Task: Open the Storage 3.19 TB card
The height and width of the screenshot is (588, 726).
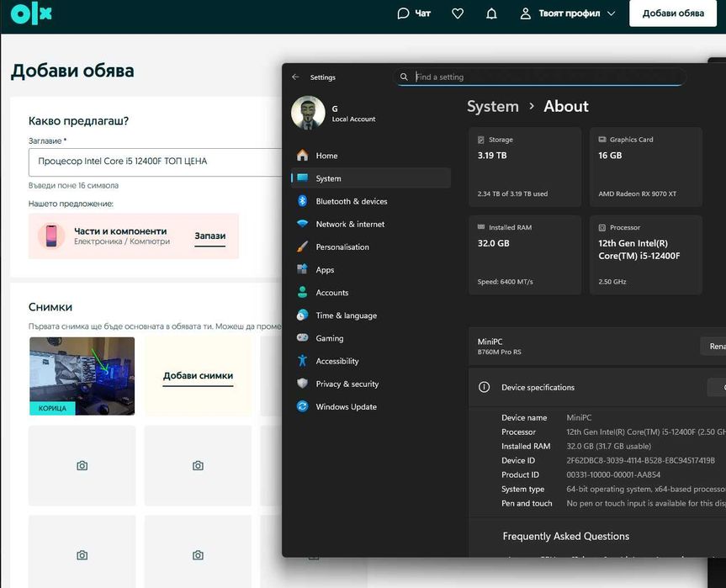Action: [x=525, y=167]
